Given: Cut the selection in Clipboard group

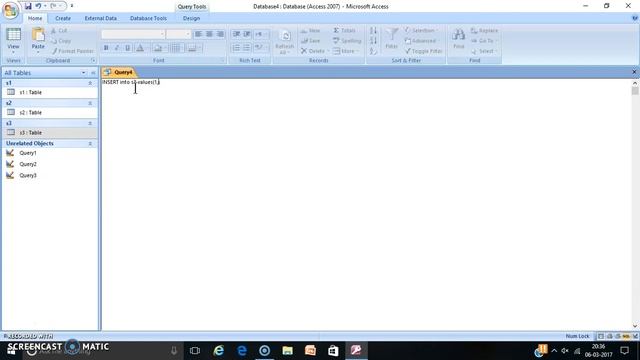Looking at the screenshot, I should pyautogui.click(x=59, y=31).
